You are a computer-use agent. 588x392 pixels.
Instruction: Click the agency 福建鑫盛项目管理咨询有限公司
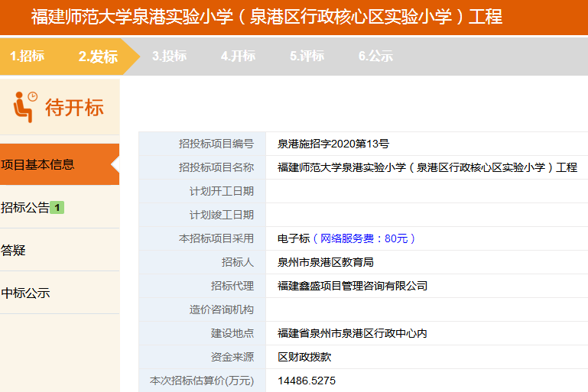pos(352,286)
